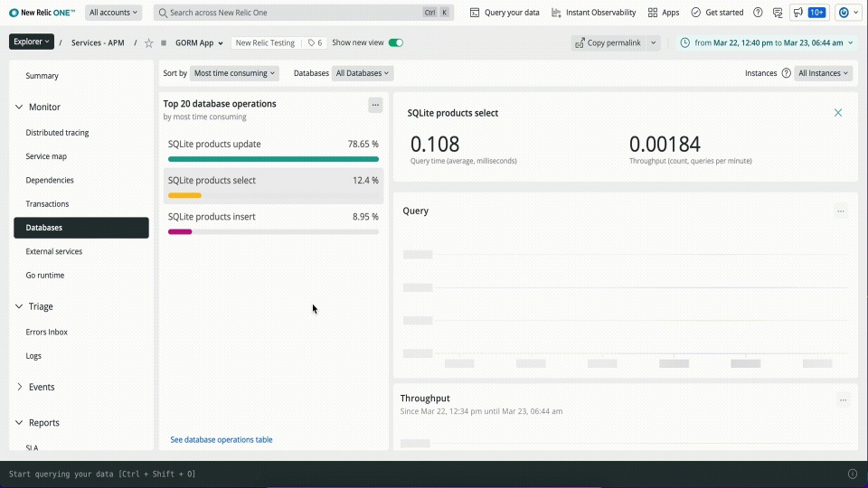The height and width of the screenshot is (488, 868).
Task: Open Dependencies page
Action: [x=49, y=181]
